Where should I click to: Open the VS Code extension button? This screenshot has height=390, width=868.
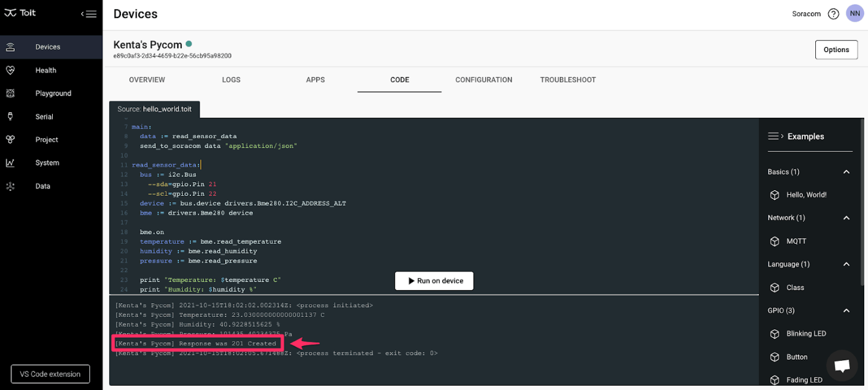(50, 374)
